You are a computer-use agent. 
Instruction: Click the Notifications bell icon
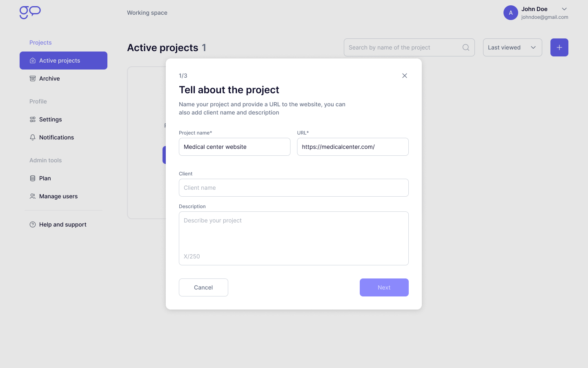pyautogui.click(x=33, y=137)
